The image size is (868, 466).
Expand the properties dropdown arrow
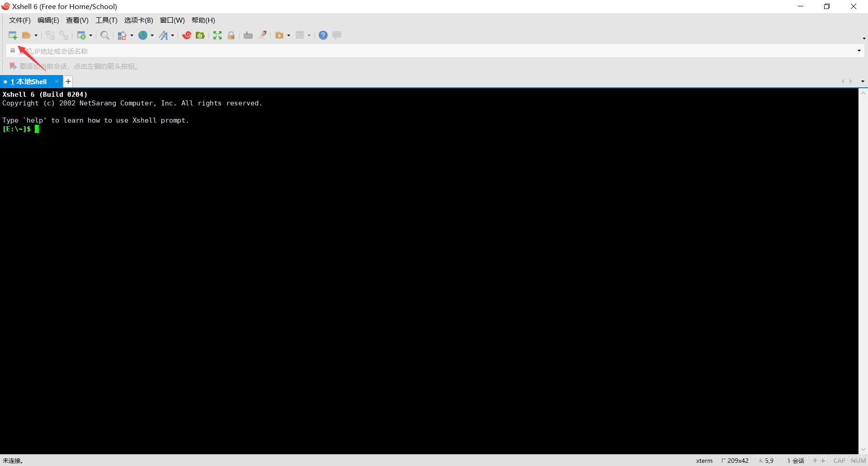point(91,35)
